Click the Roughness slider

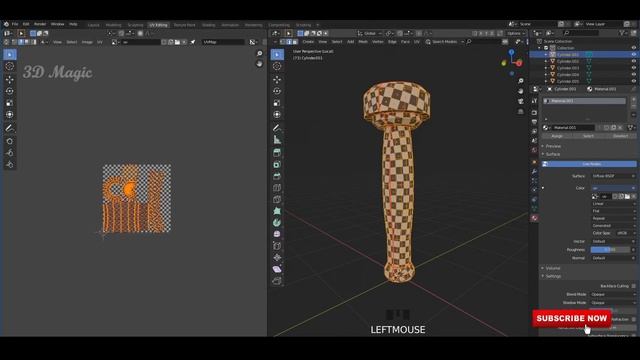point(610,250)
